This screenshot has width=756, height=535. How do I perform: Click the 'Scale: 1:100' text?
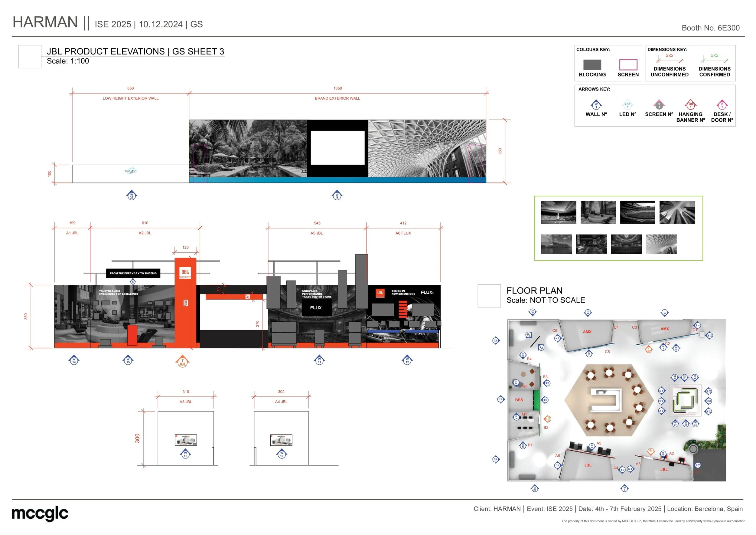[x=68, y=61]
